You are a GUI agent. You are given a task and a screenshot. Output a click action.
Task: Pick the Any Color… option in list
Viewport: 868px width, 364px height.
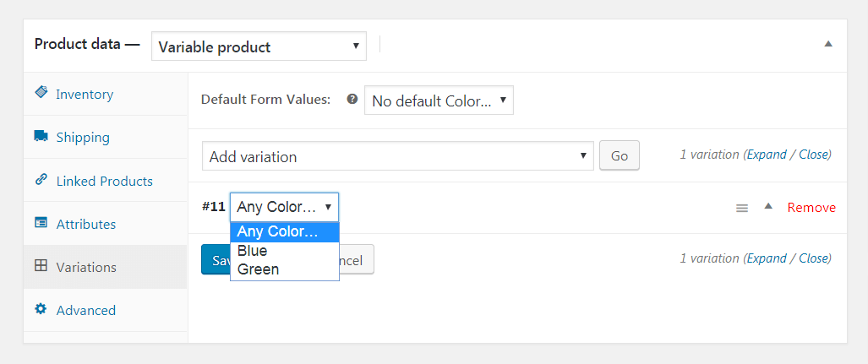pyautogui.click(x=277, y=232)
